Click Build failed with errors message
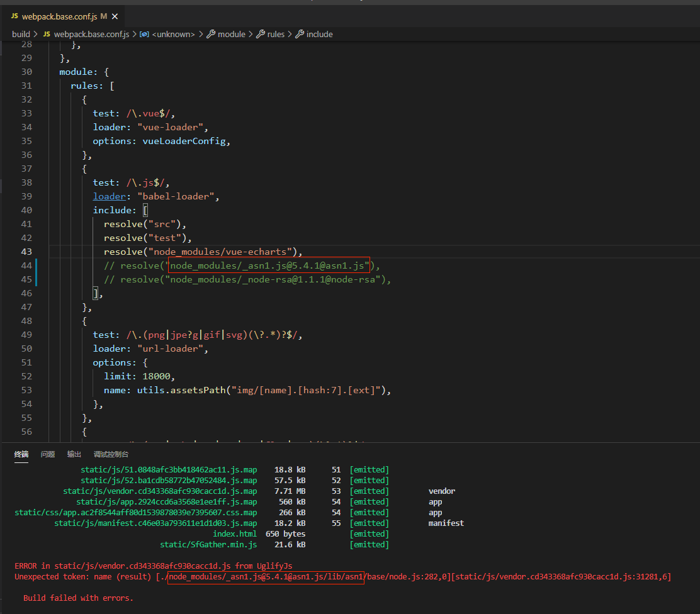 pos(79,598)
